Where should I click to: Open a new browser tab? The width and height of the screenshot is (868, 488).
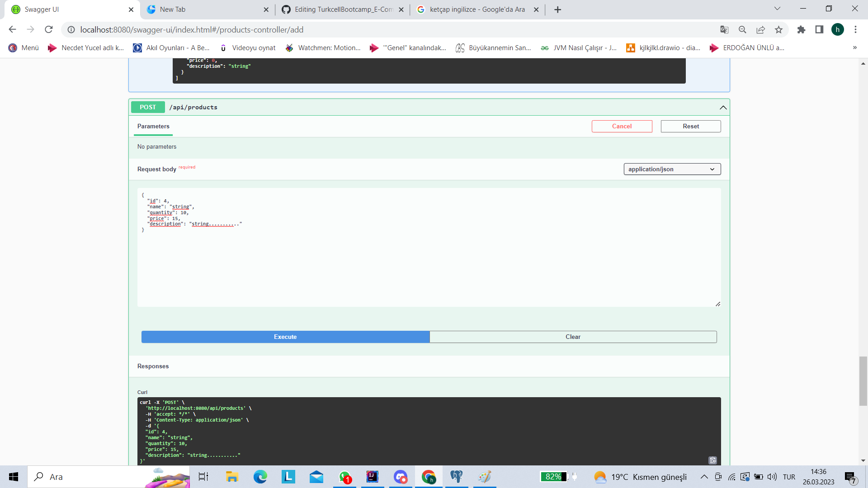(x=558, y=9)
